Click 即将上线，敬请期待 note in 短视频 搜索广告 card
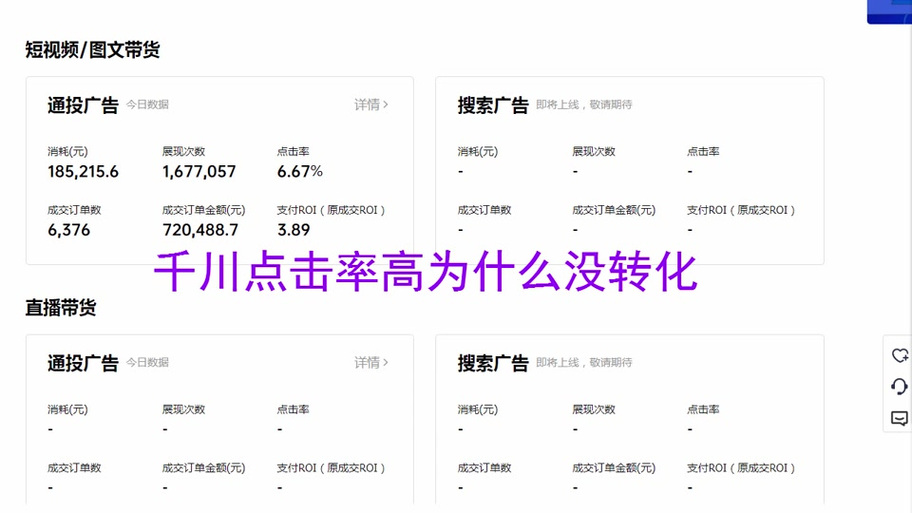Screen dimensions: 912x513 (x=584, y=105)
